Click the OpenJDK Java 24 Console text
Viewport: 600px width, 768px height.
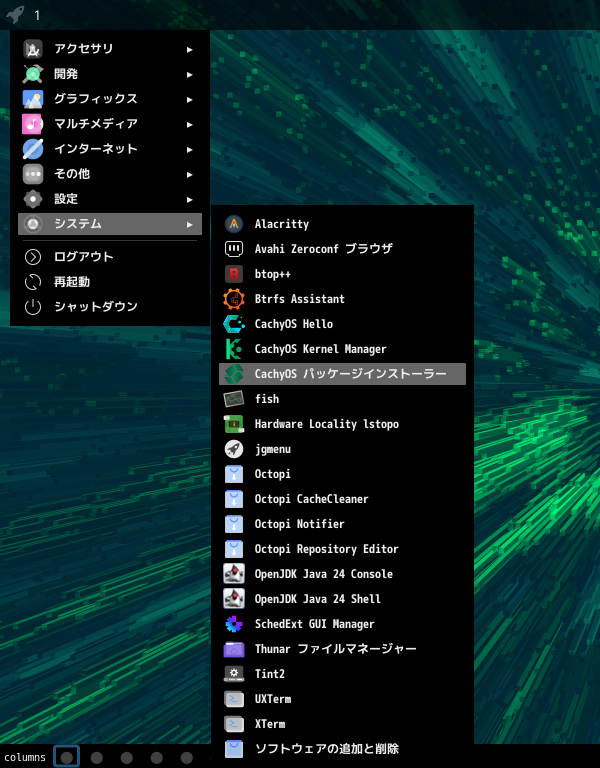[x=324, y=574]
